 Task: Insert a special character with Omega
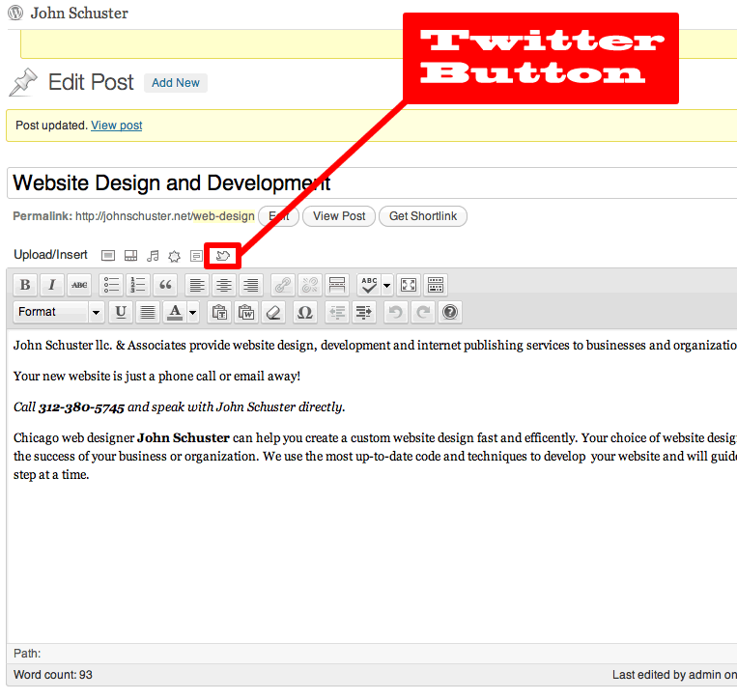pyautogui.click(x=304, y=312)
